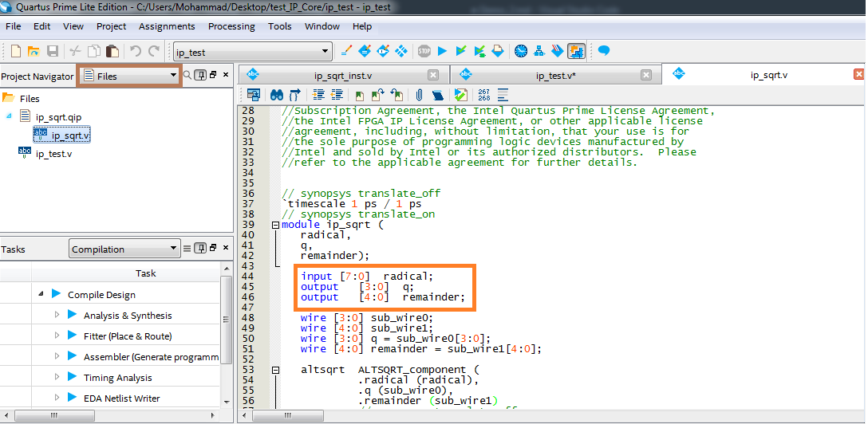
Task: Open the Assignments menu
Action: [167, 26]
